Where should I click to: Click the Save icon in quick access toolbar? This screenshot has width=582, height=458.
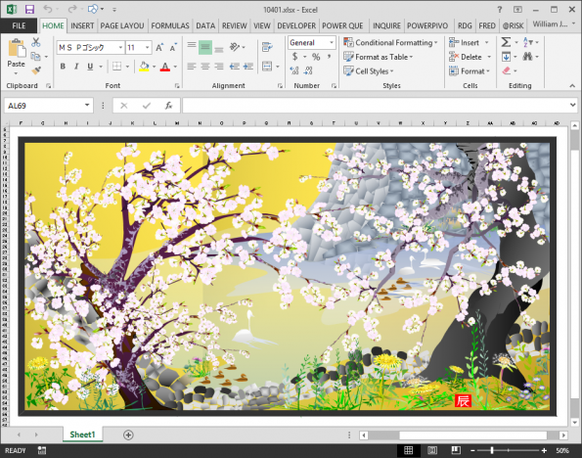(29, 9)
